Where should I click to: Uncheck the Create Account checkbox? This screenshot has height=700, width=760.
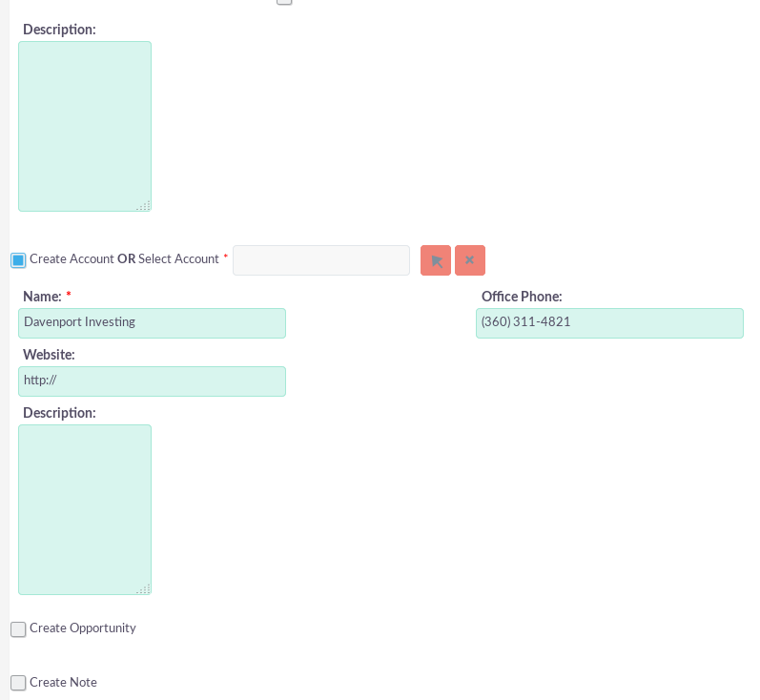pyautogui.click(x=18, y=260)
